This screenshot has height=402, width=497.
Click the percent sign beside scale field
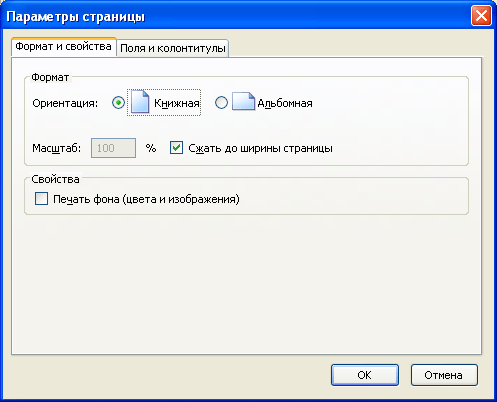coord(151,148)
